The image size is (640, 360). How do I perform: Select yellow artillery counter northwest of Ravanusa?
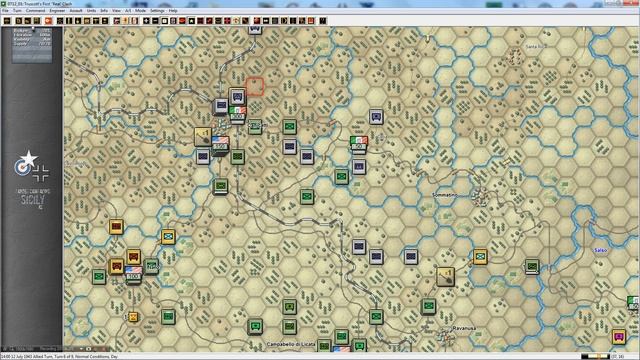click(x=445, y=276)
